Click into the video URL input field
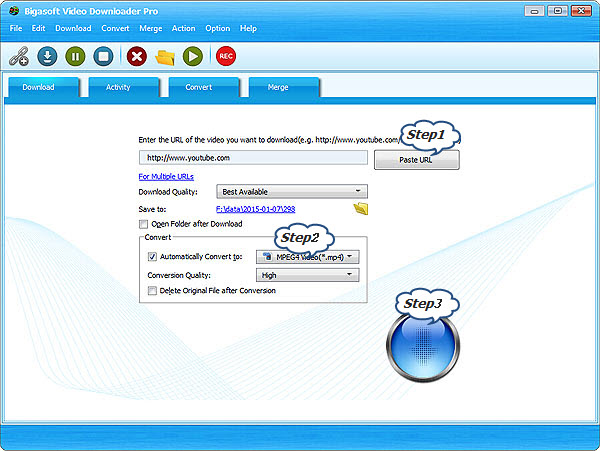 253,158
